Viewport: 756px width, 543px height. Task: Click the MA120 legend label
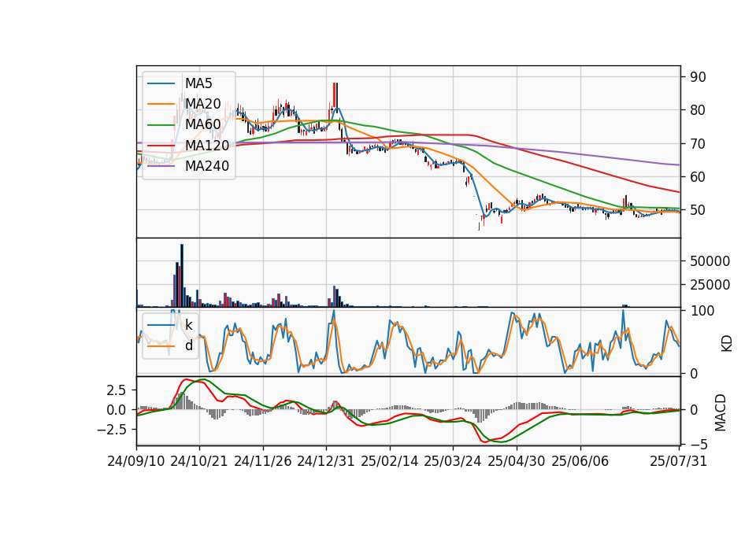(207, 146)
